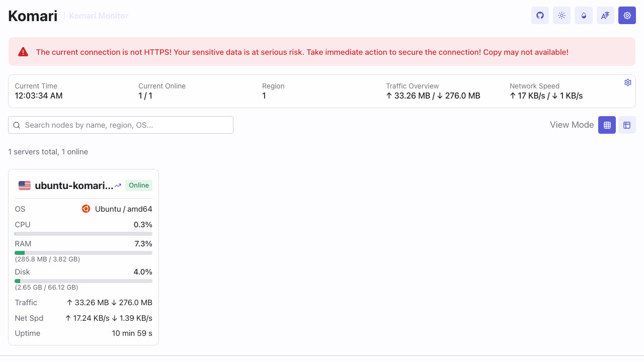Click the Disk usage progress bar
Screen dimensions: 644x362
[84, 281]
